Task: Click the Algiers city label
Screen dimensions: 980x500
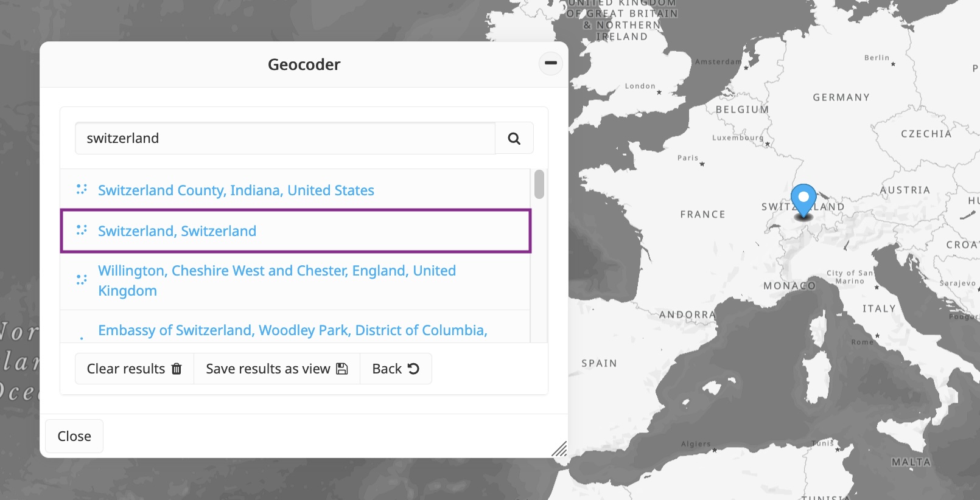Action: click(696, 444)
